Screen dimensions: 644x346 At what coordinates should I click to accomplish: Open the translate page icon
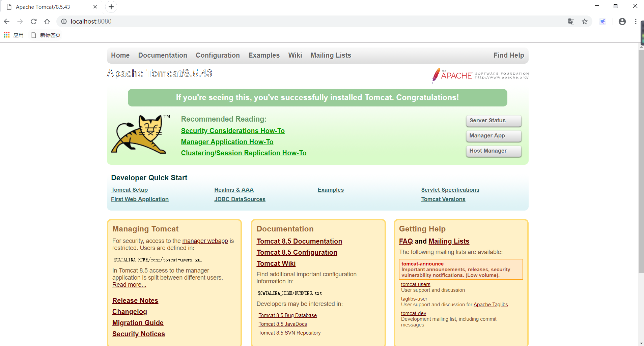point(571,22)
